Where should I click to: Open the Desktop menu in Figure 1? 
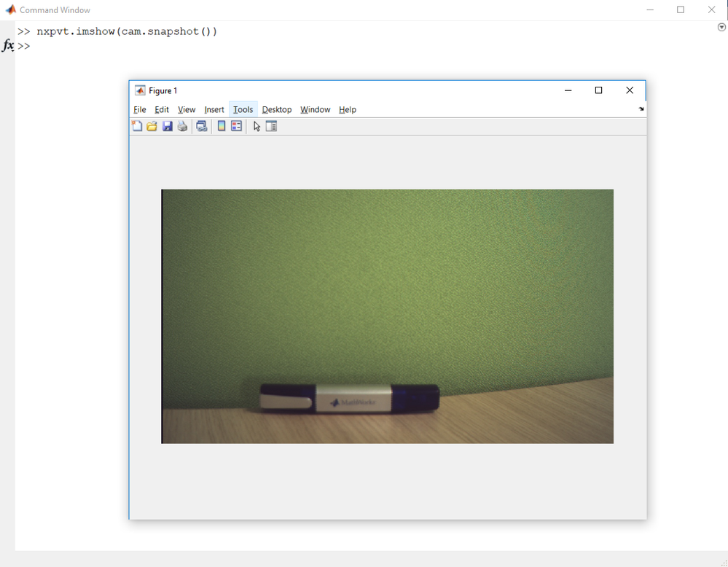pyautogui.click(x=277, y=109)
